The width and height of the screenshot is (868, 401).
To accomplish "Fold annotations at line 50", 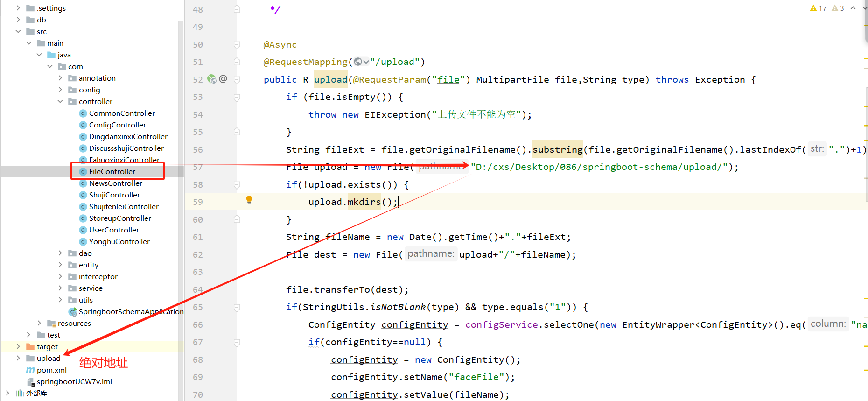I will pyautogui.click(x=237, y=45).
